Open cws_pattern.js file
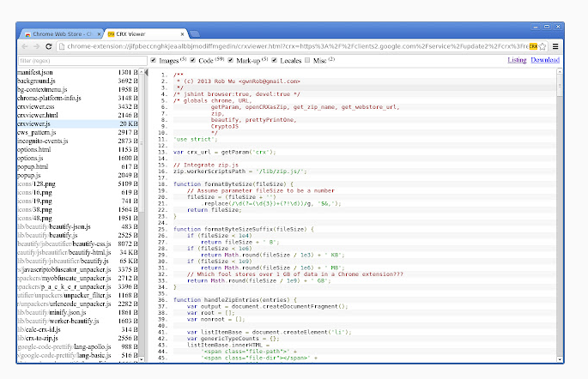The image size is (588, 379). pyautogui.click(x=77, y=133)
